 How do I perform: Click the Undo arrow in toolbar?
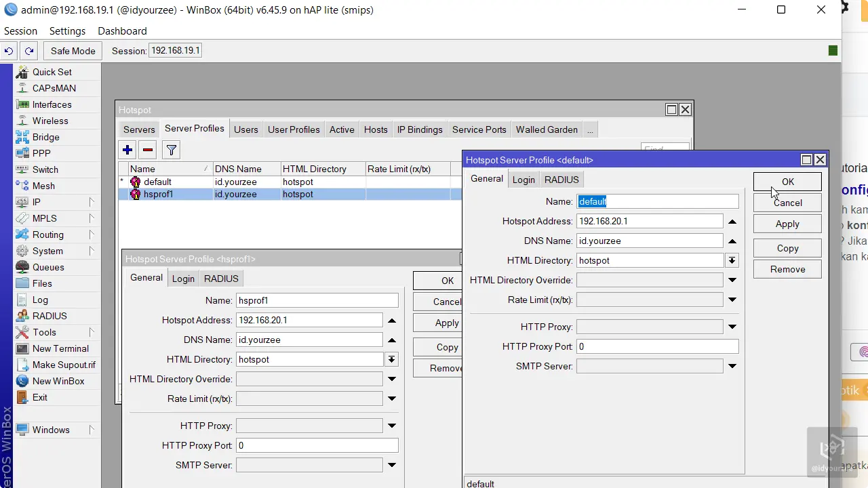9,51
